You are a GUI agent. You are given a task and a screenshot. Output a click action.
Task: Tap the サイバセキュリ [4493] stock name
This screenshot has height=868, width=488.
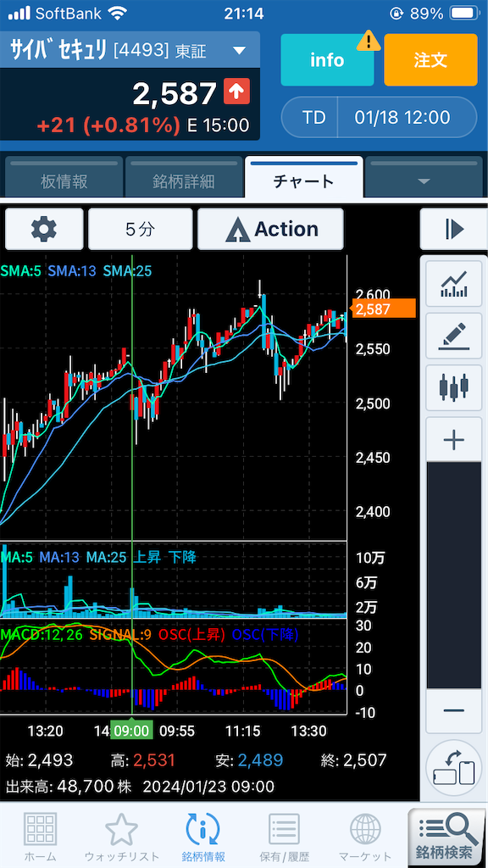(88, 52)
